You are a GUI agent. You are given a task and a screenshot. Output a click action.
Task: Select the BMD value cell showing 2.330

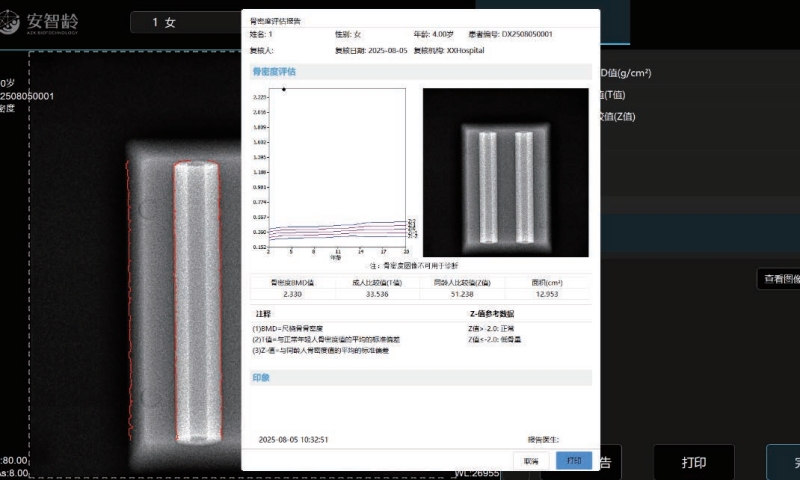pyautogui.click(x=292, y=295)
